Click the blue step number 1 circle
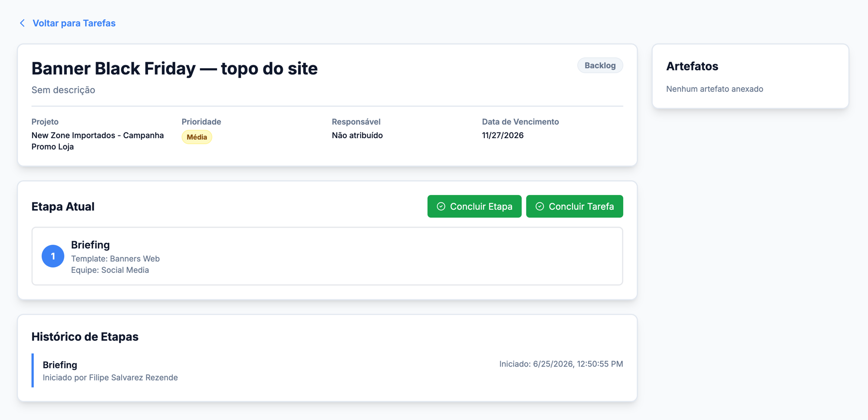Viewport: 868px width, 420px height. (x=53, y=256)
